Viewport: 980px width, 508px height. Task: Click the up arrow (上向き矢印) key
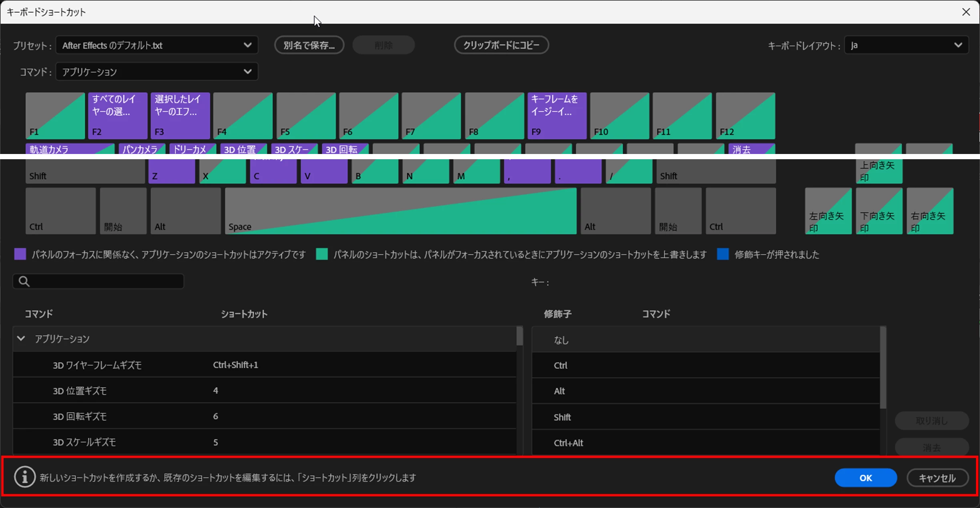[879, 171]
